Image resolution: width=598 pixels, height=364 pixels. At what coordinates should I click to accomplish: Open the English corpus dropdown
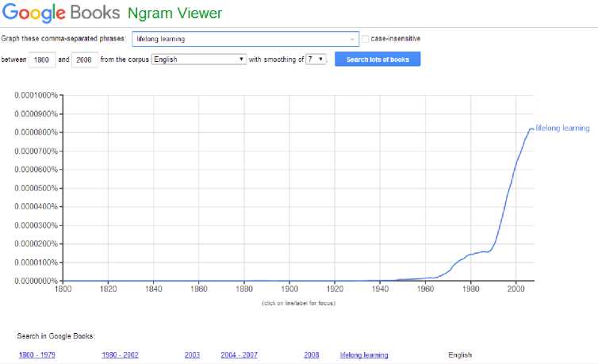199,59
